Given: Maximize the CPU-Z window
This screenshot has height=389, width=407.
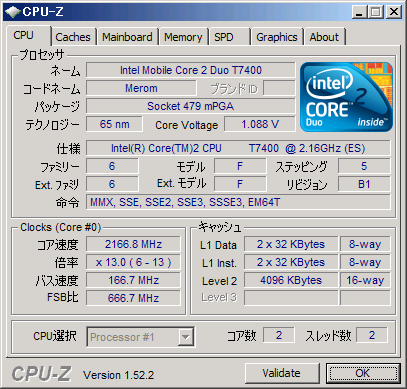Looking at the screenshot, I should tap(376, 12).
